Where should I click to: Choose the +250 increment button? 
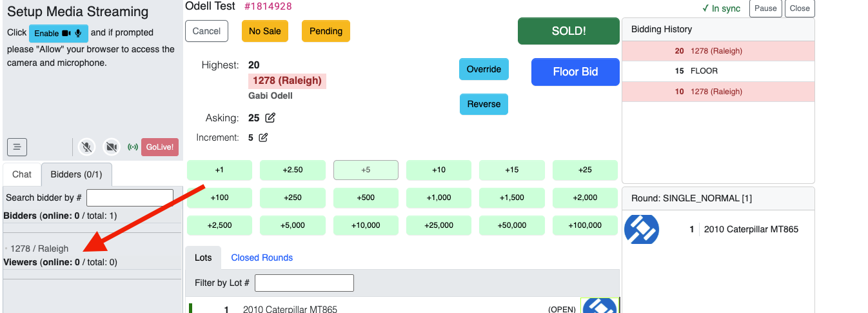tap(293, 197)
